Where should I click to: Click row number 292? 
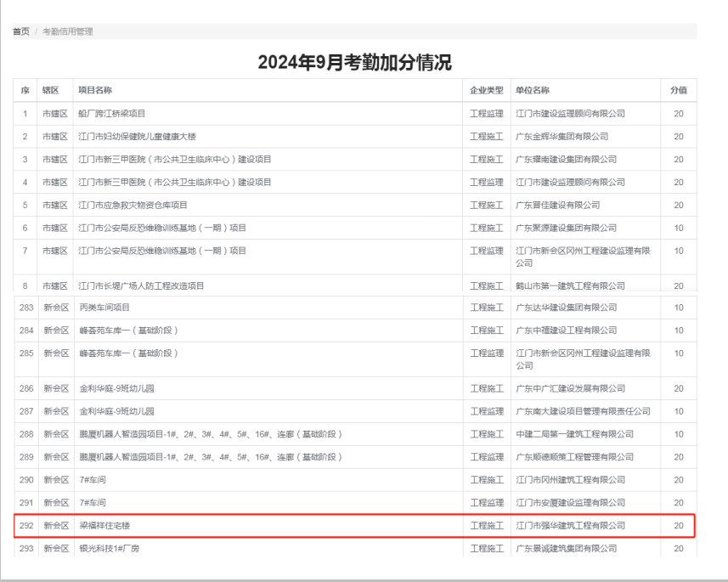[x=26, y=525]
